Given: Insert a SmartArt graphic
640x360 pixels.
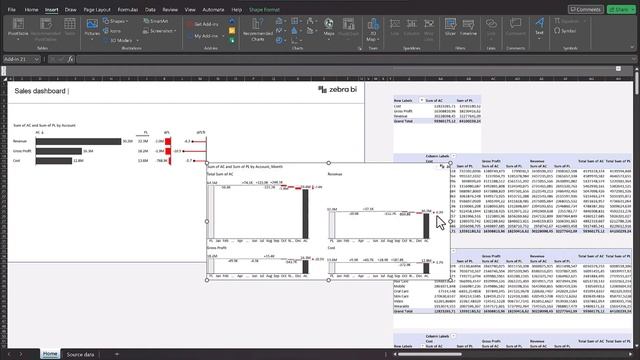Looking at the screenshot, I should point(156,21).
